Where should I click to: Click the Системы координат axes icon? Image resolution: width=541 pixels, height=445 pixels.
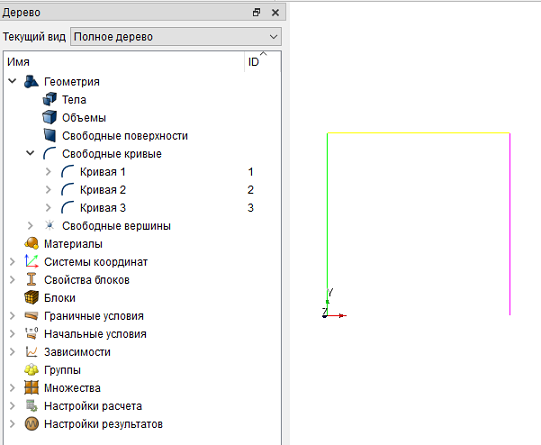click(31, 261)
